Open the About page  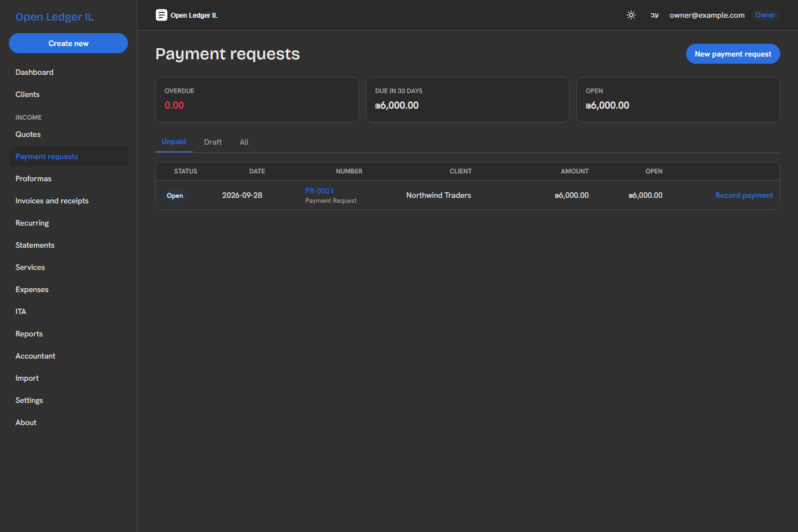click(68, 422)
